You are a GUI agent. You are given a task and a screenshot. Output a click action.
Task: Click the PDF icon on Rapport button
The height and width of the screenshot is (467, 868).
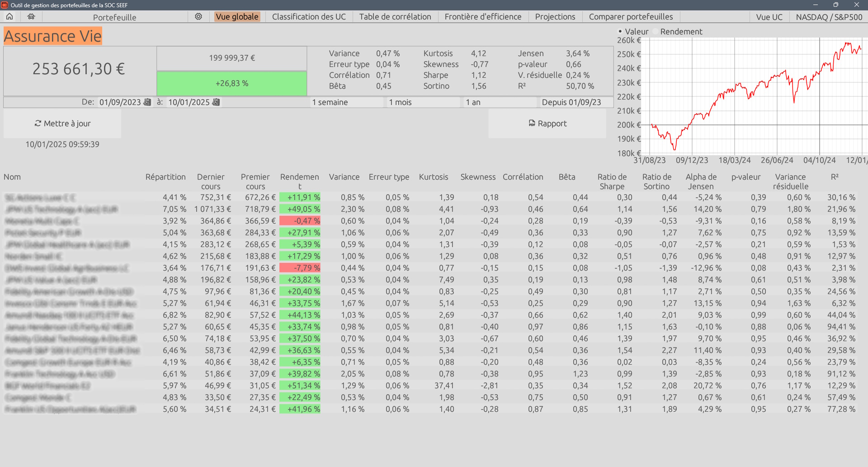532,124
